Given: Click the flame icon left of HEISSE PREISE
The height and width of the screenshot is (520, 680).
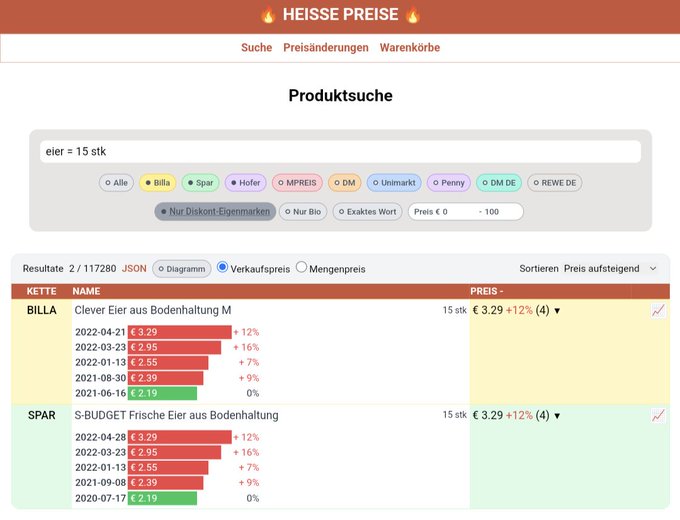Looking at the screenshot, I should click(268, 15).
